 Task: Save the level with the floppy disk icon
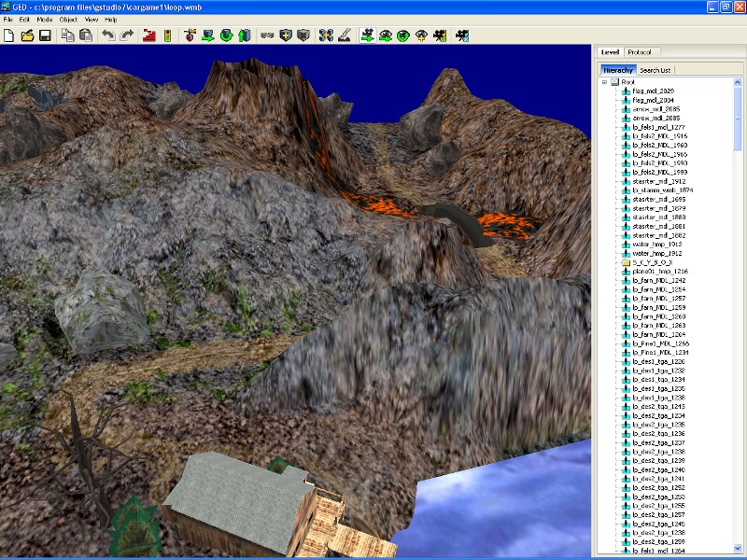[44, 35]
